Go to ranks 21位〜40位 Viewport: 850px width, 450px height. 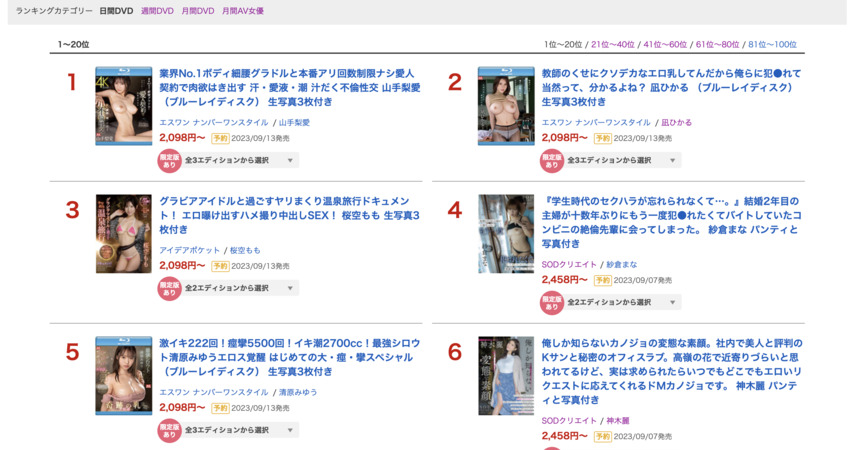612,45
